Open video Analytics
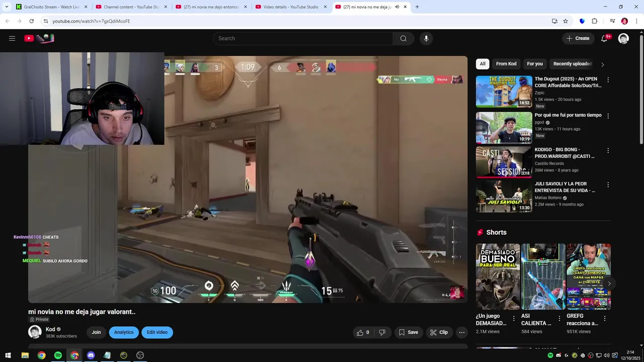The height and width of the screenshot is (362, 644). (124, 332)
